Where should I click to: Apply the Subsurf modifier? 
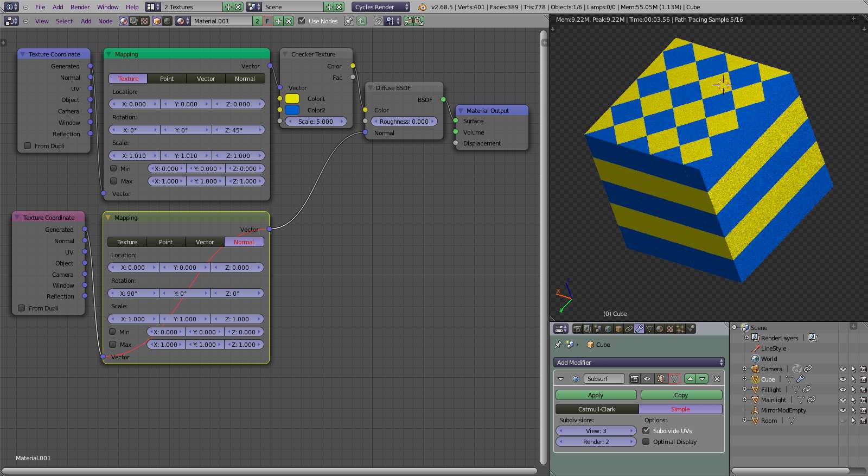(x=596, y=395)
